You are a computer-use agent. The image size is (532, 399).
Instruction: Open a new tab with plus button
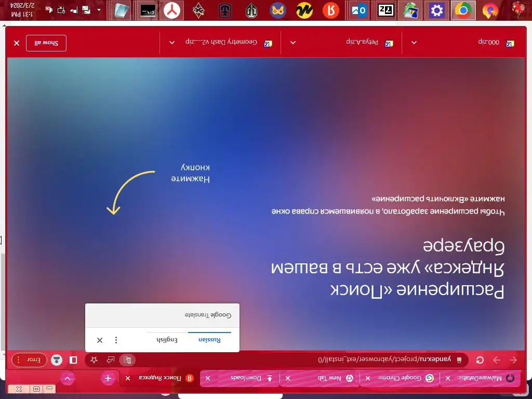(108, 378)
